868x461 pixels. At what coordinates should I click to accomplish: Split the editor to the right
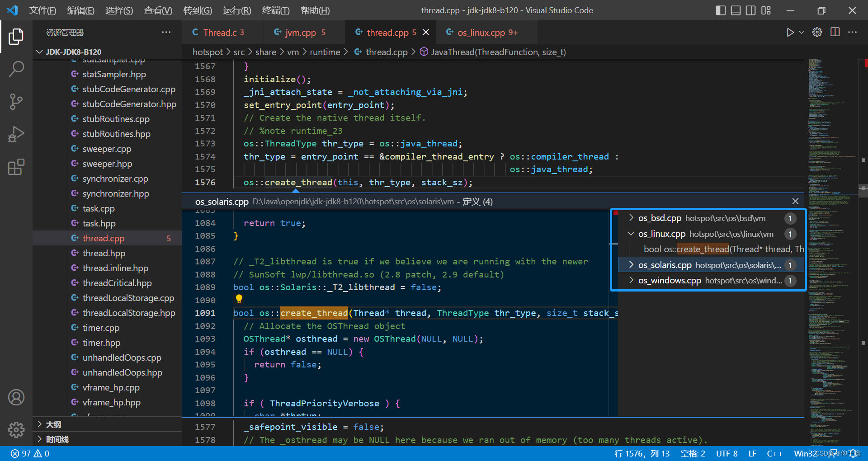point(835,33)
